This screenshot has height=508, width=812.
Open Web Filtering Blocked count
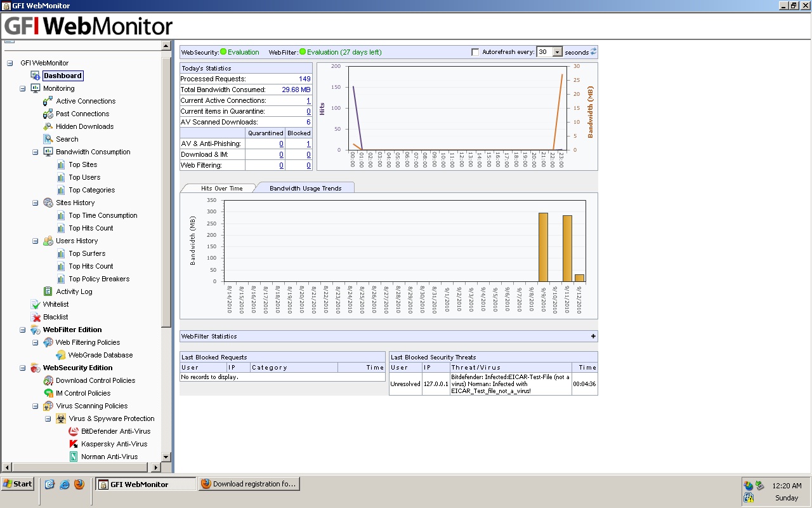pyautogui.click(x=308, y=165)
